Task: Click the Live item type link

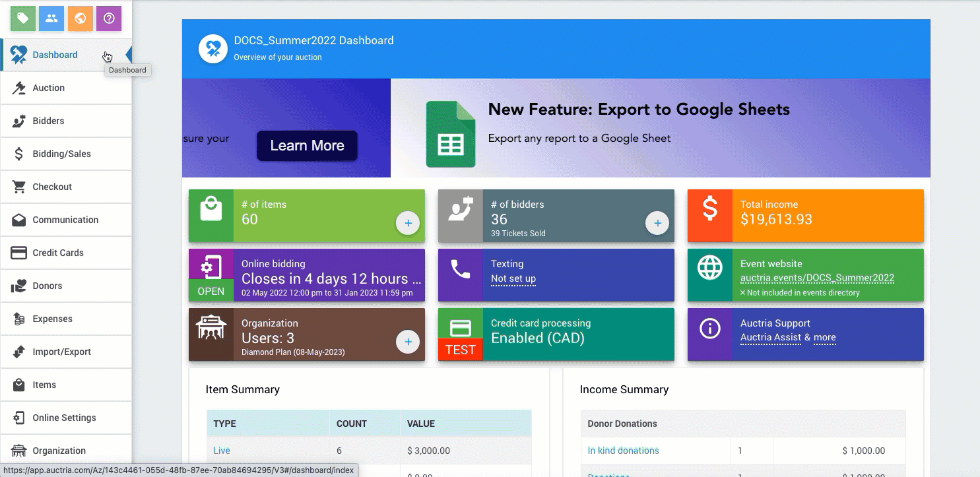Action: [222, 451]
